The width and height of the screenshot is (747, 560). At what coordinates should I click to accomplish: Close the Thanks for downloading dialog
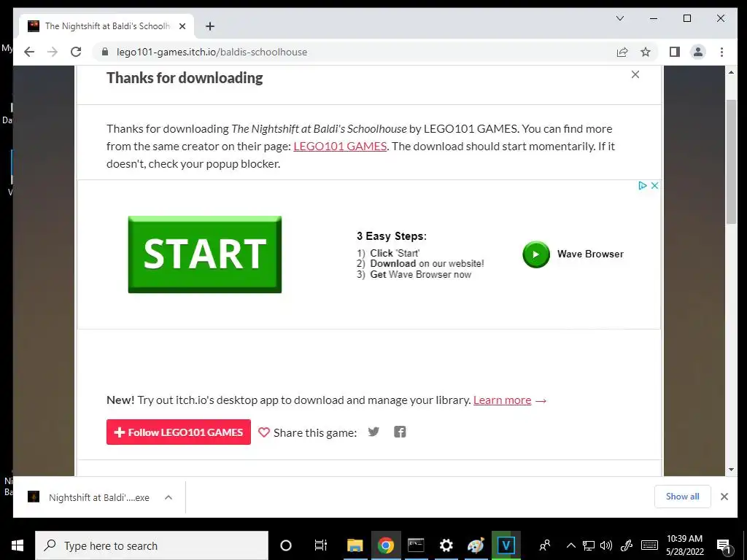pyautogui.click(x=635, y=74)
